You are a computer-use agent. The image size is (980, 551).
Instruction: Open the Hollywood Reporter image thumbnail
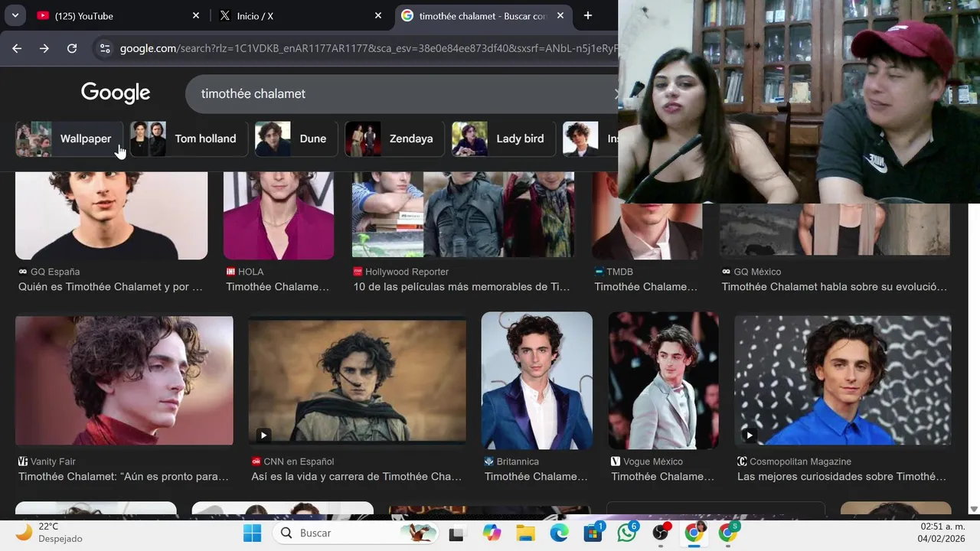(463, 214)
